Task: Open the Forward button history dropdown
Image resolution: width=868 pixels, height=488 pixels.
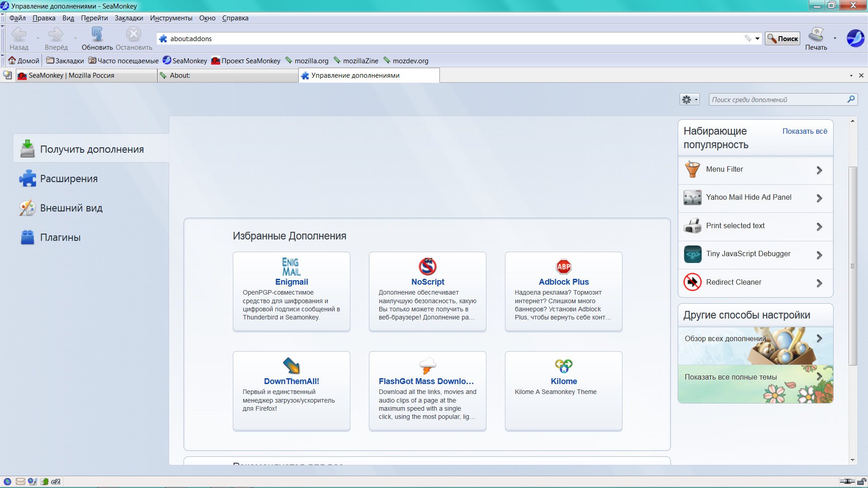Action: (75, 38)
